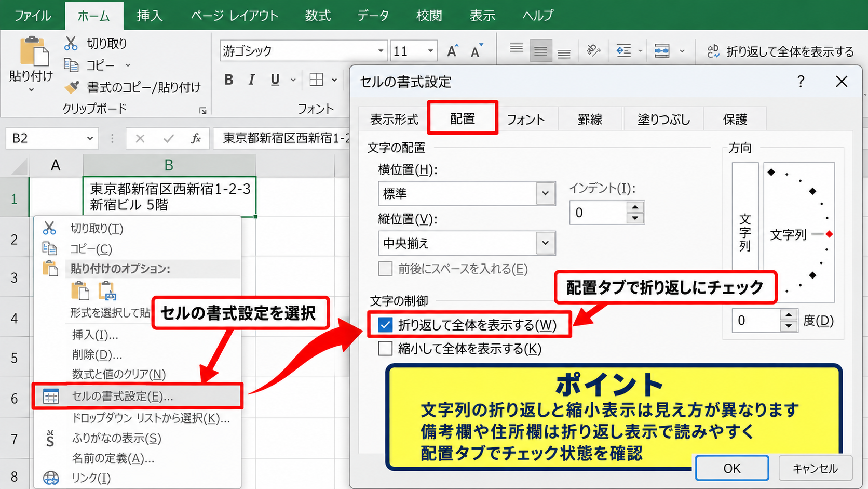Switch to the 配置 dialog tab
The width and height of the screenshot is (868, 489).
[x=463, y=118]
